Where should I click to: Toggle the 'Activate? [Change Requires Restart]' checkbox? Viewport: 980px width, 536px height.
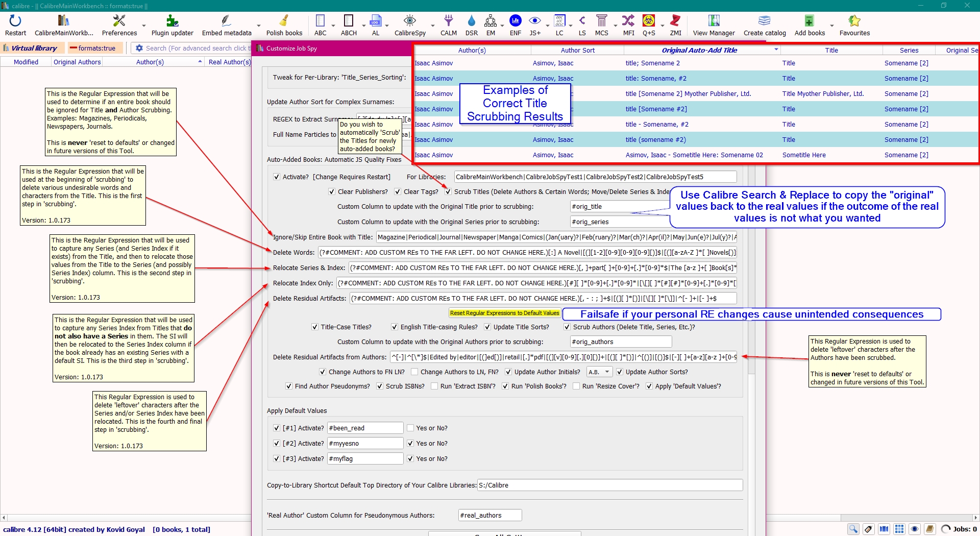(277, 177)
